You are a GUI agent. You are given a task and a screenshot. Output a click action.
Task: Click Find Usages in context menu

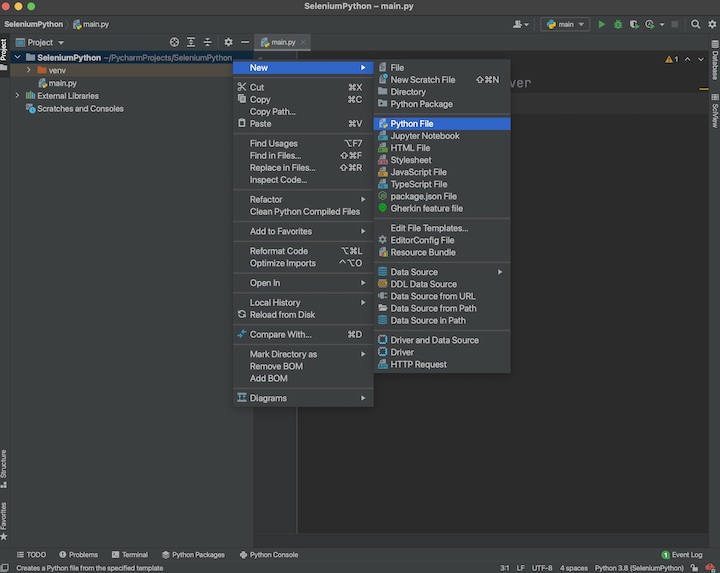click(x=274, y=144)
